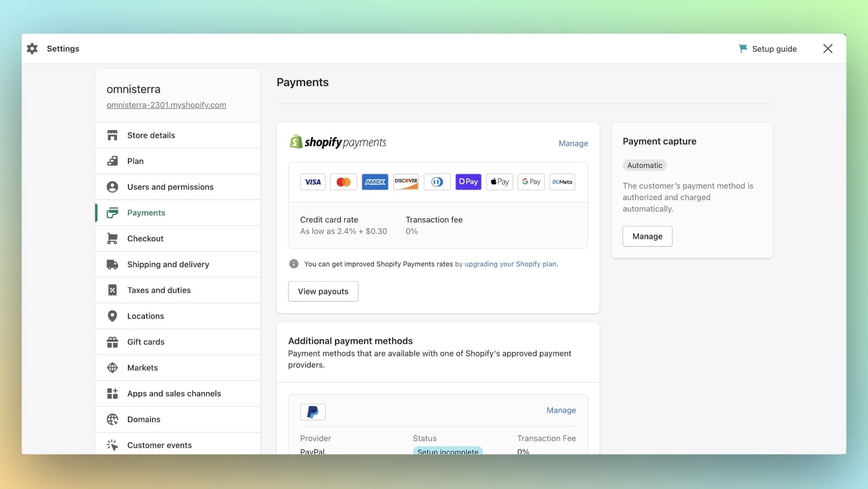
Task: Go to Users and permissions
Action: (178, 187)
